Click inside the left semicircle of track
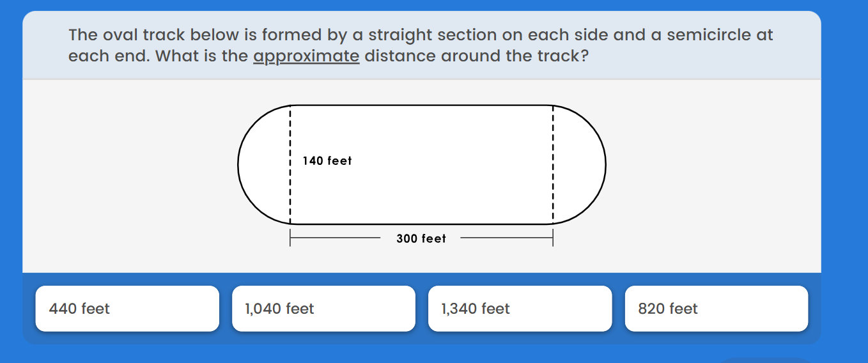 point(264,165)
